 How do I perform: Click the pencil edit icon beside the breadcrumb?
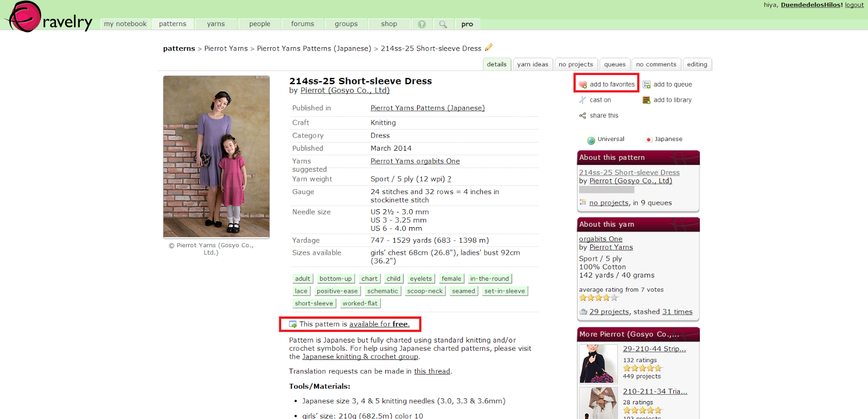(488, 48)
